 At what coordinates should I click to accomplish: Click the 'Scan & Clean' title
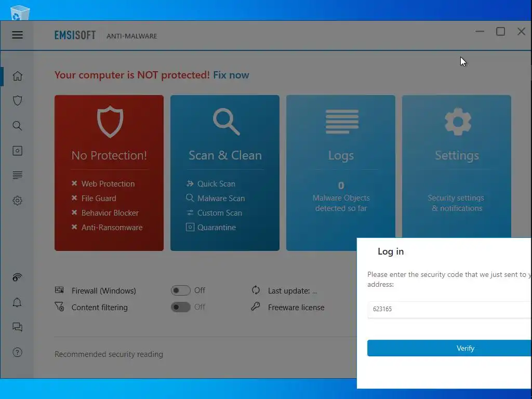point(225,155)
